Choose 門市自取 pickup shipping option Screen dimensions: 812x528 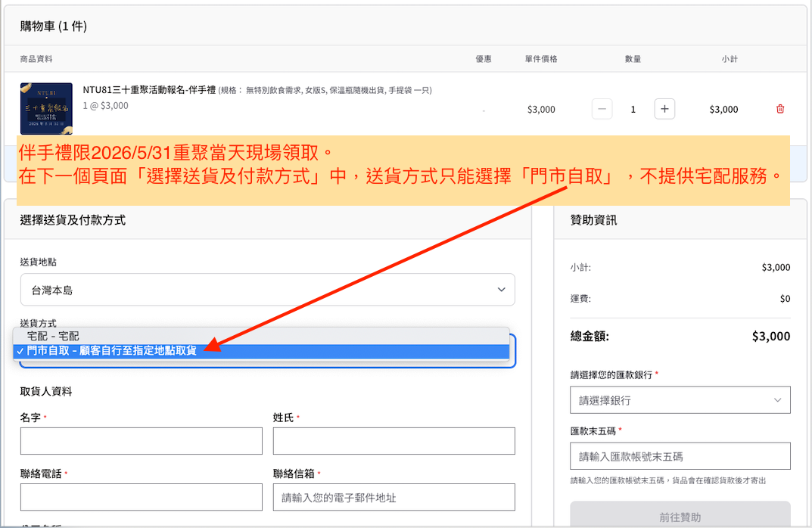tap(112, 351)
